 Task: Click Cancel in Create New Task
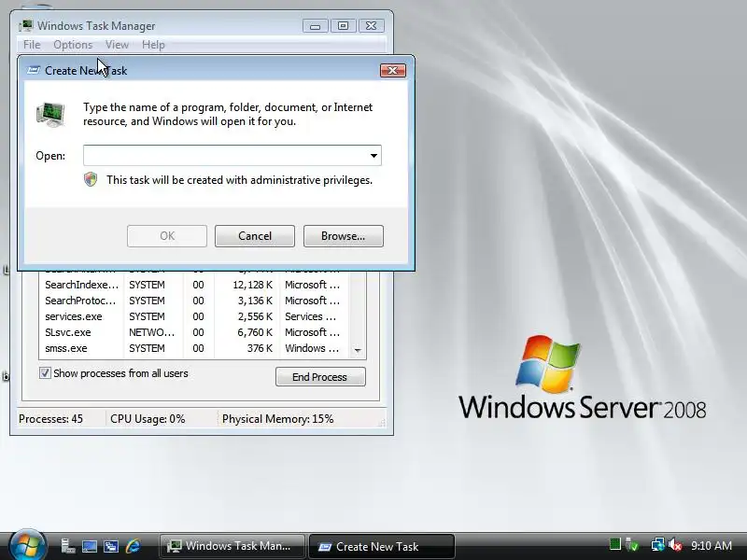255,236
